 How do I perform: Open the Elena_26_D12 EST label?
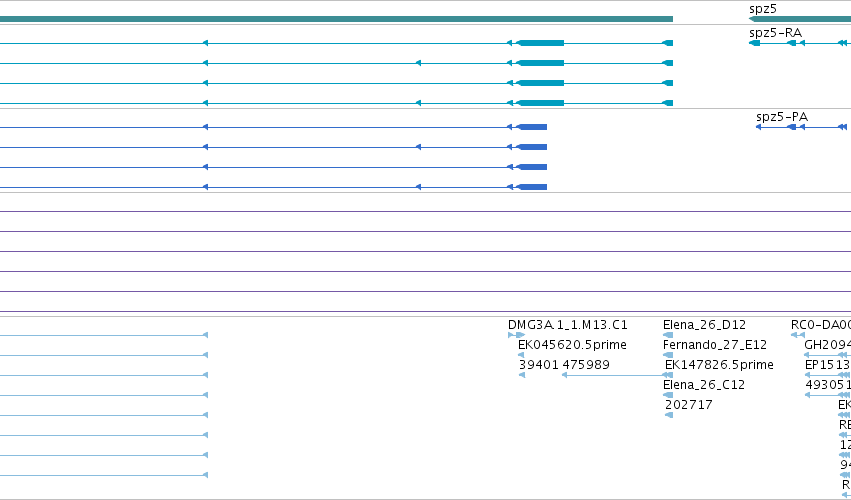coord(704,325)
